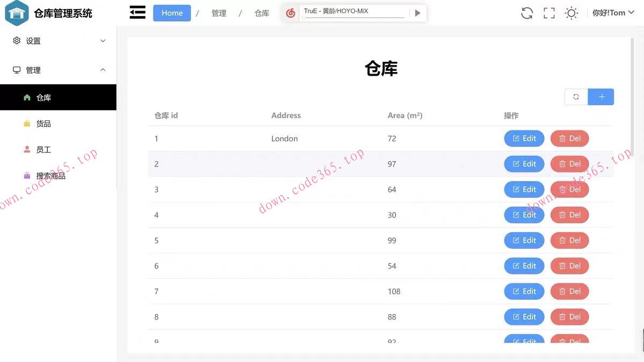Click the 管理 breadcrumb
Viewport: 644px width, 362px height.
pyautogui.click(x=219, y=13)
